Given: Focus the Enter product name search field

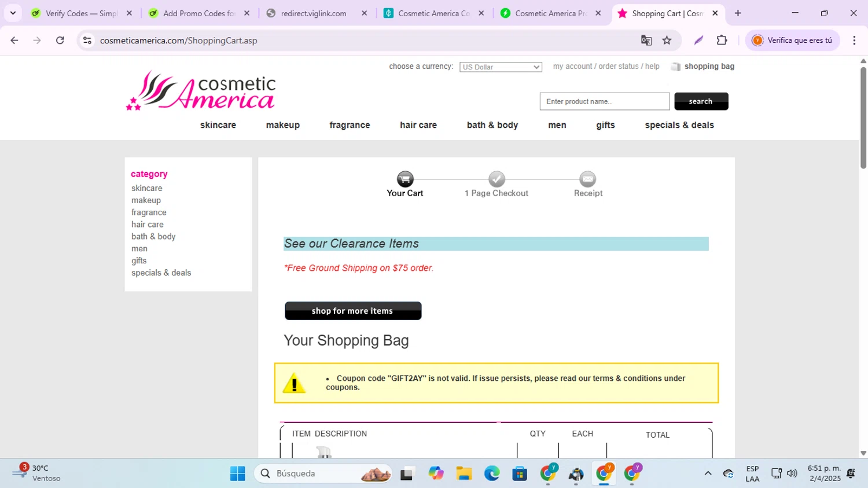Looking at the screenshot, I should (x=605, y=101).
